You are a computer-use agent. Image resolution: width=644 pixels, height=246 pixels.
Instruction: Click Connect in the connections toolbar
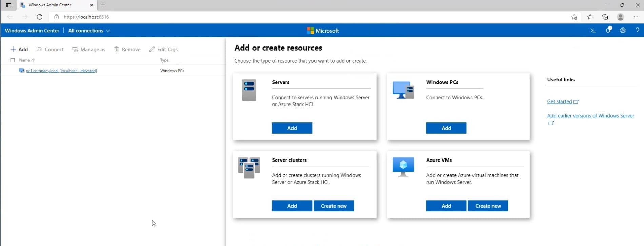(50, 49)
